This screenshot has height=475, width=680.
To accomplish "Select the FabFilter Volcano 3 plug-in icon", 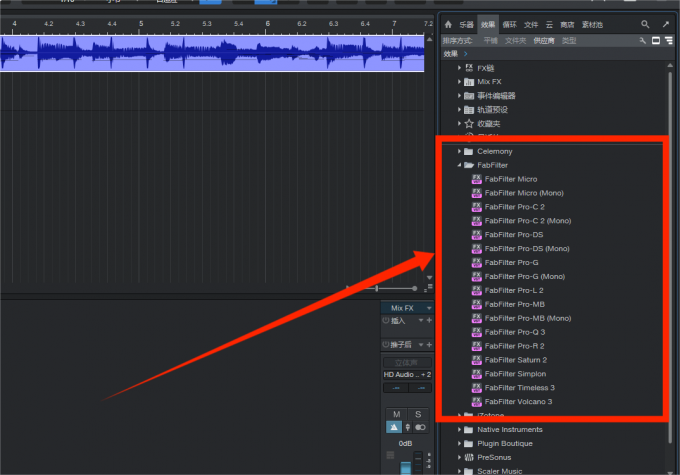I will (477, 401).
